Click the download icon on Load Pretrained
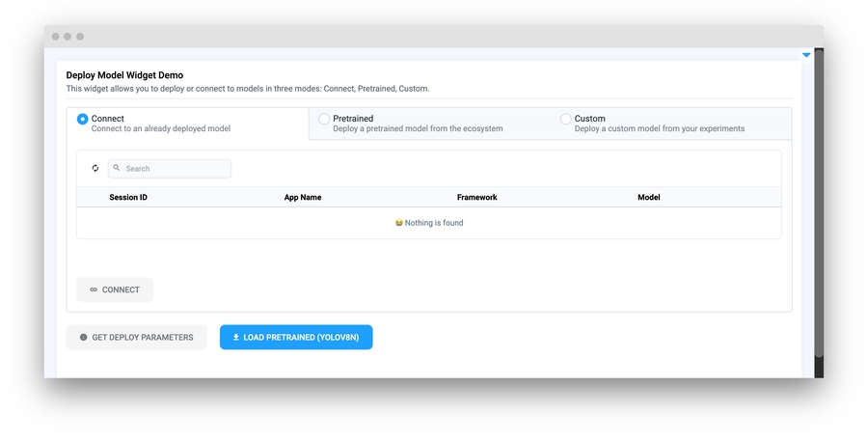 pos(236,338)
